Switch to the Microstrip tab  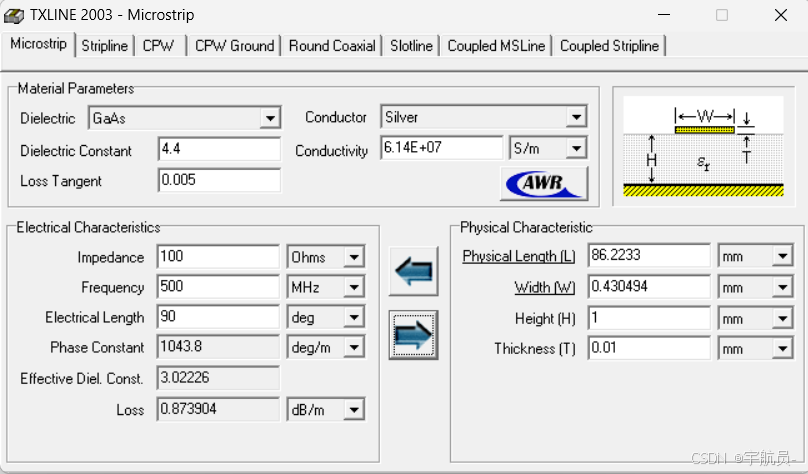39,44
